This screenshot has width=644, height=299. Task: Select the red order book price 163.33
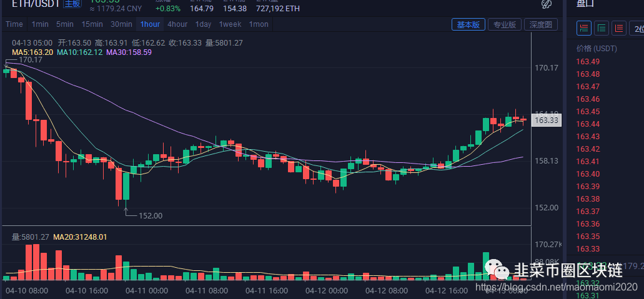point(588,249)
